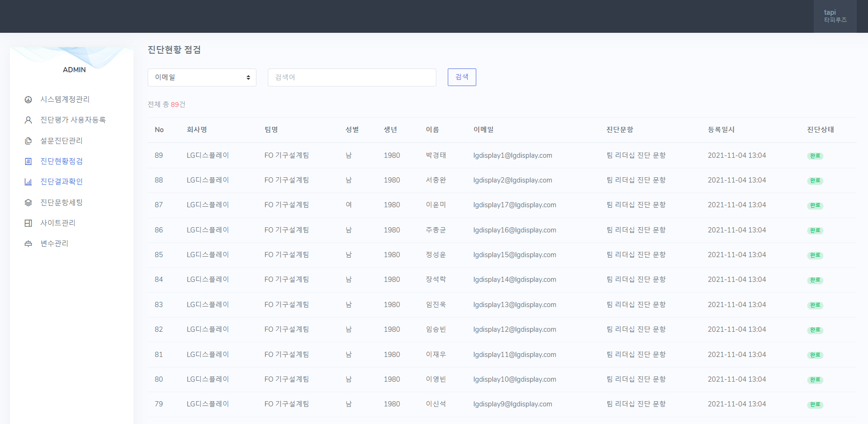This screenshot has height=424, width=868.
Task: Click the 진단문항세팅 layers icon
Action: pos(28,202)
